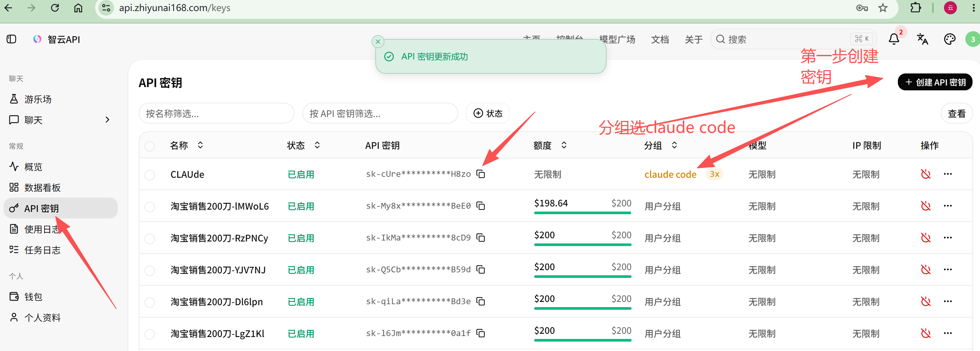Disable the 淘宝销售200刀-Dl6lpn key
Screen dimensions: 980x351
click(x=925, y=302)
